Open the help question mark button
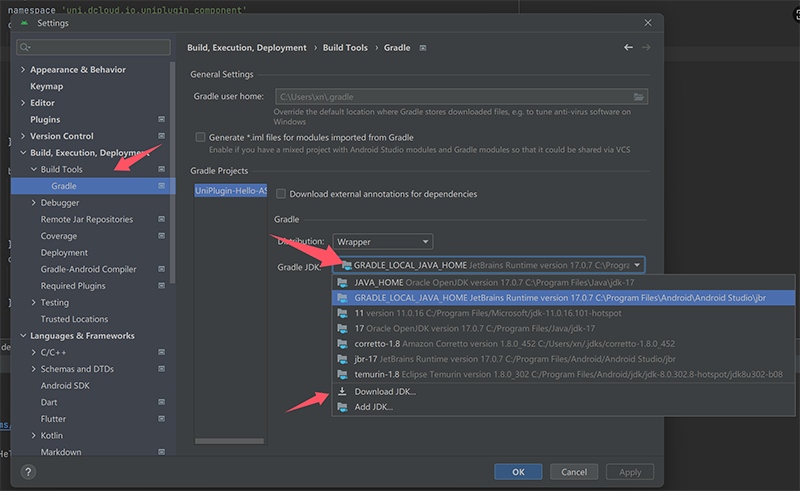This screenshot has height=491, width=800. coord(29,472)
